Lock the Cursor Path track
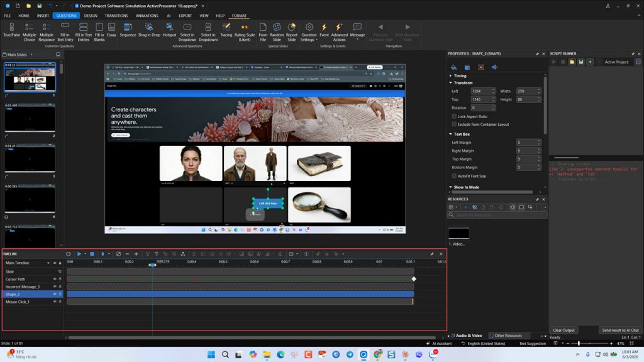This screenshot has height=362, width=644. 60,279
